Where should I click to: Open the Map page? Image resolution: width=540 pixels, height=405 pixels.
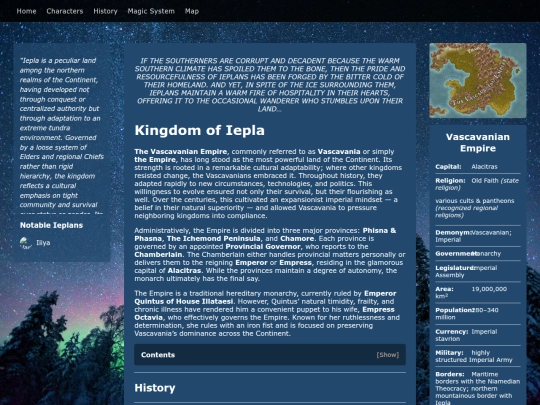(x=192, y=11)
